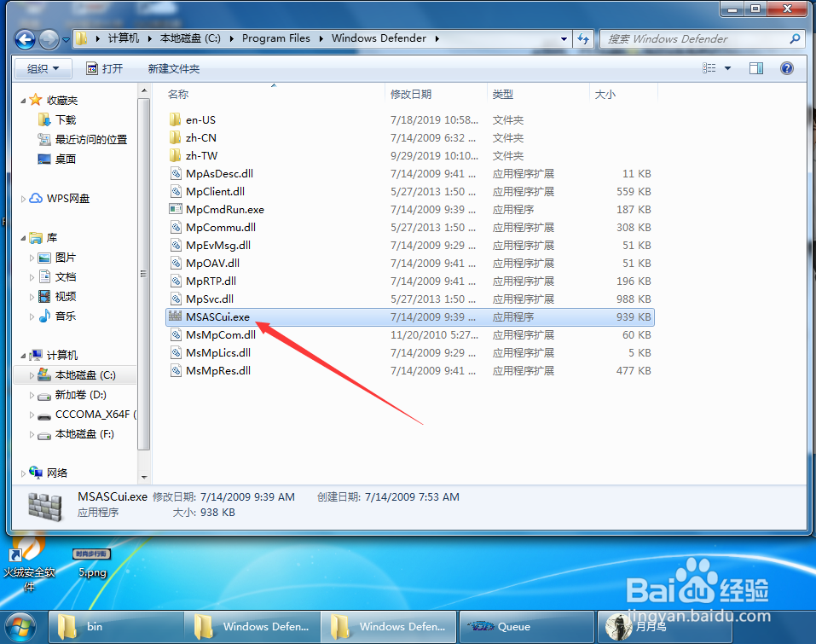Open the 组织 menu
Image resolution: width=816 pixels, height=644 pixels.
[x=43, y=68]
